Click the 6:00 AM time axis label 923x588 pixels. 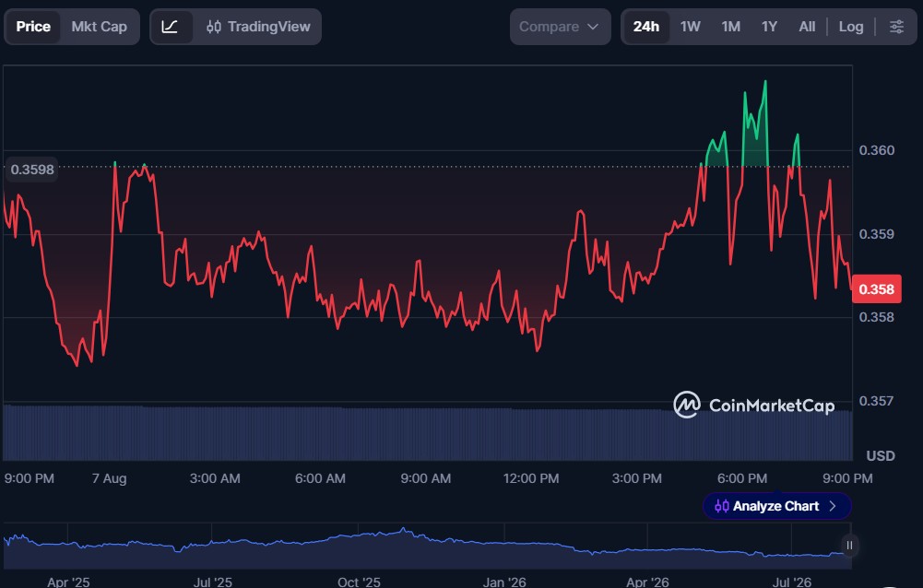click(x=320, y=478)
